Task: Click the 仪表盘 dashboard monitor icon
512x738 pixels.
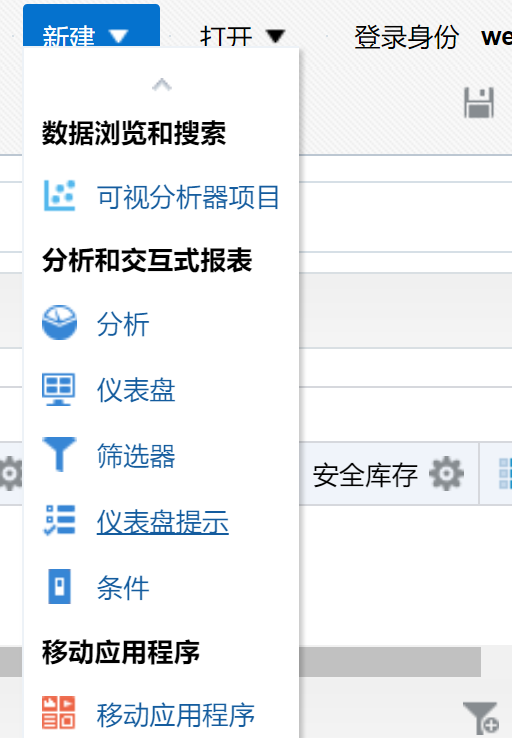Action: [58, 389]
